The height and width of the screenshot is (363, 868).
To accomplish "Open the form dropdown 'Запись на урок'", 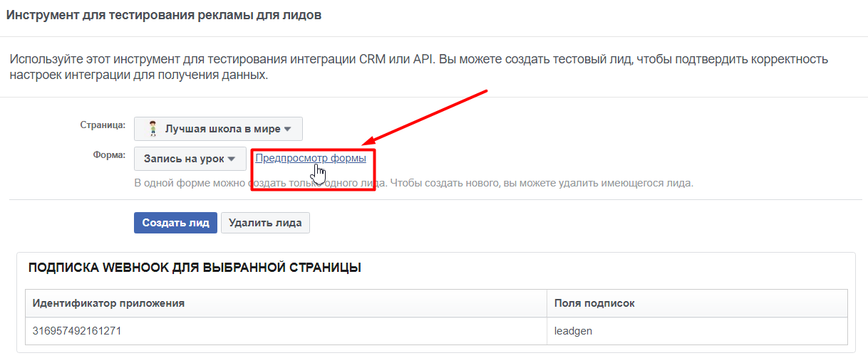I will tap(190, 159).
